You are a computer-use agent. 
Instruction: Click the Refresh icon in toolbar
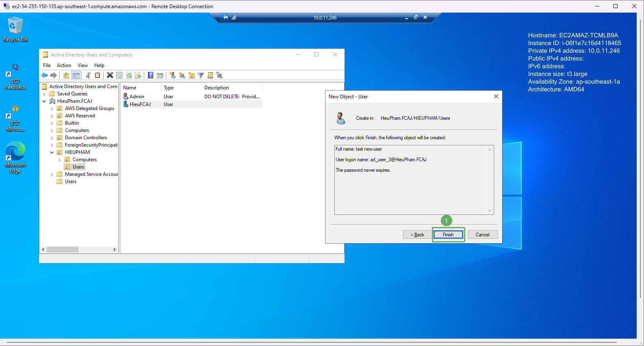129,75
